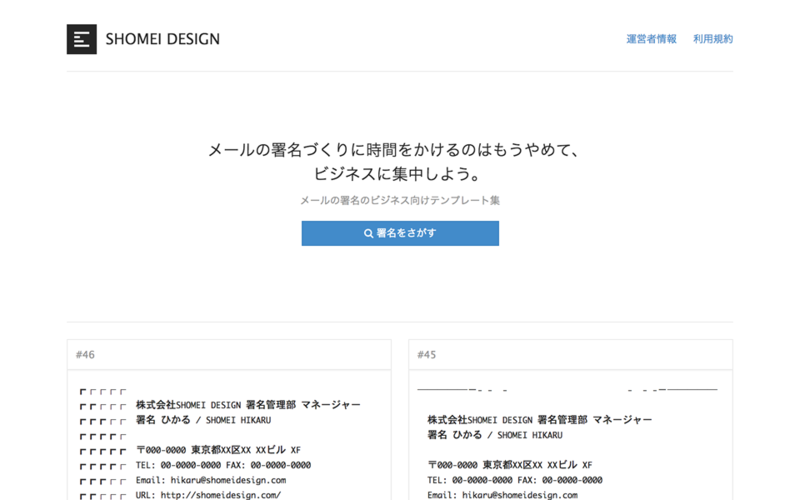Open the 利用規約 link
The height and width of the screenshot is (500, 800).
pos(713,39)
